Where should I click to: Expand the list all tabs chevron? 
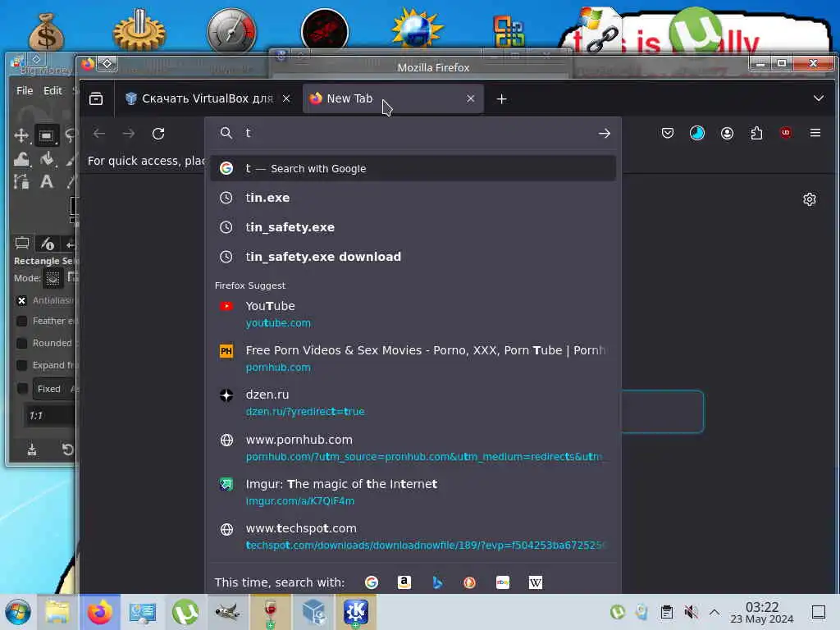pos(818,98)
